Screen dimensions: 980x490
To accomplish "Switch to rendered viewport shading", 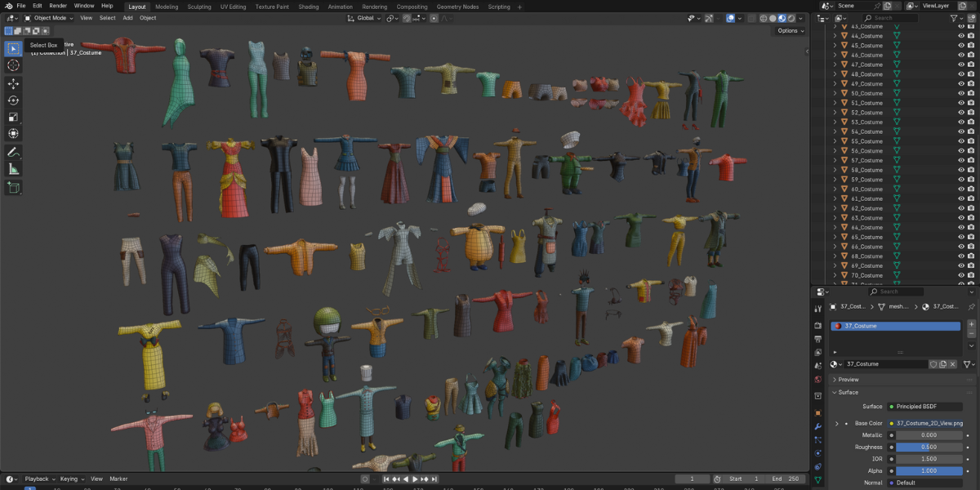I will 791,18.
